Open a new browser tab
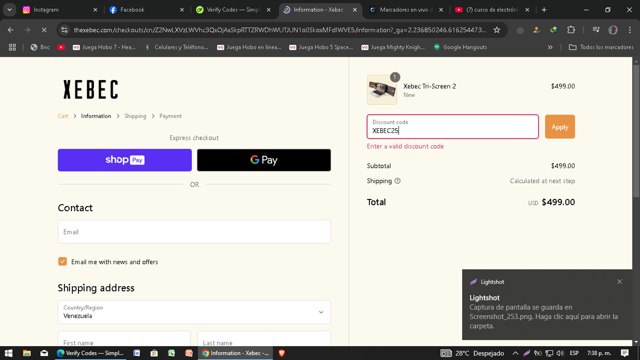 [544, 10]
